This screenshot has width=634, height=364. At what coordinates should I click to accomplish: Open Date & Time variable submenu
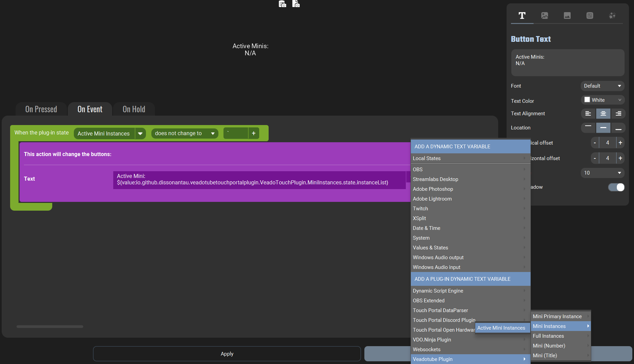471,228
